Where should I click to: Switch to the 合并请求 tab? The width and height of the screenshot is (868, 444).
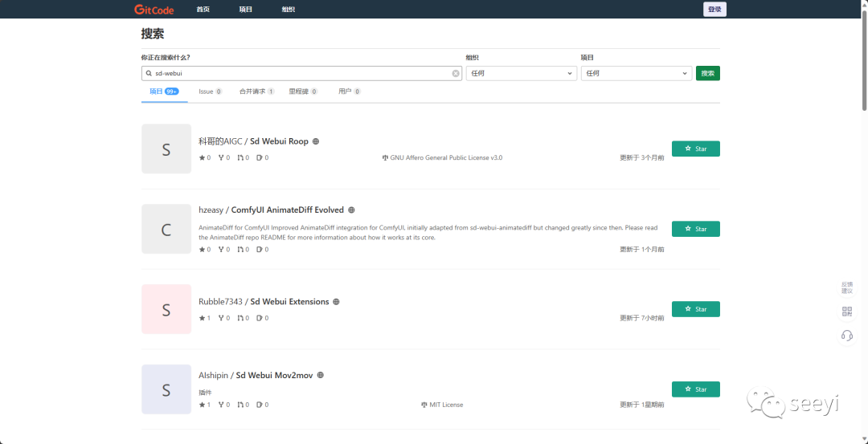click(x=256, y=92)
